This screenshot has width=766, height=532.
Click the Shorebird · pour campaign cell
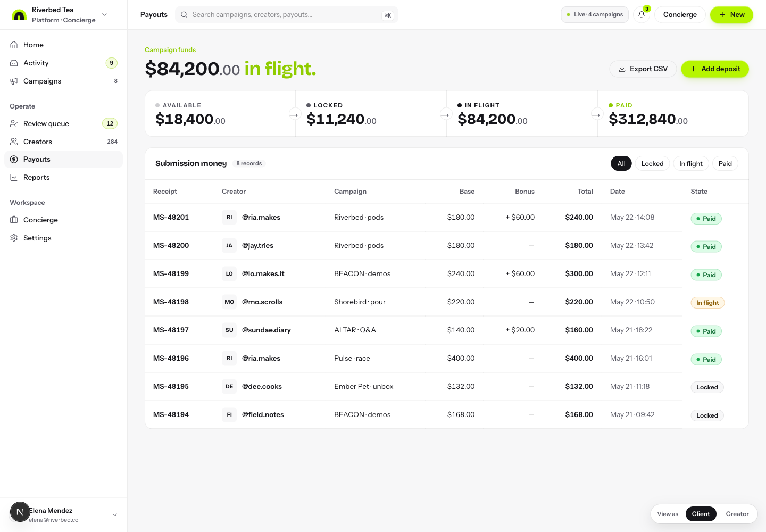[360, 302]
